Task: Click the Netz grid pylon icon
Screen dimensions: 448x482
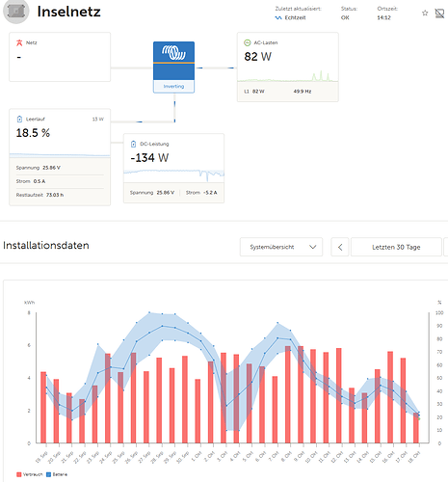Action: click(x=19, y=42)
